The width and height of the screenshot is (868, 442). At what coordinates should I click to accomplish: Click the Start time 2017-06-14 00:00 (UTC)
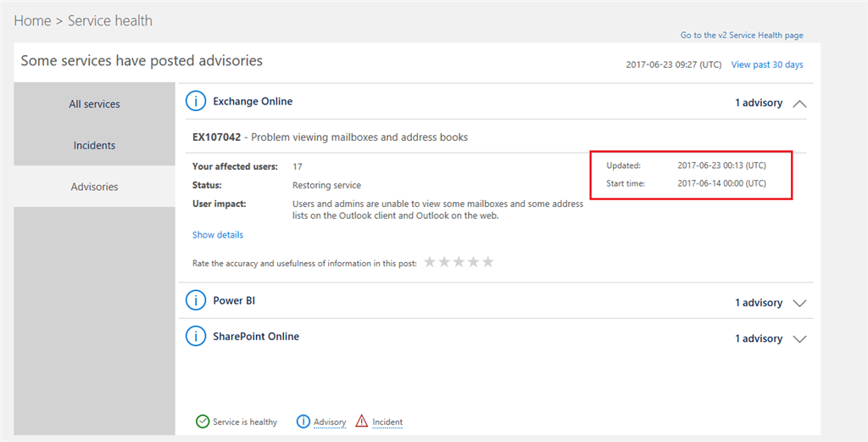click(x=722, y=183)
